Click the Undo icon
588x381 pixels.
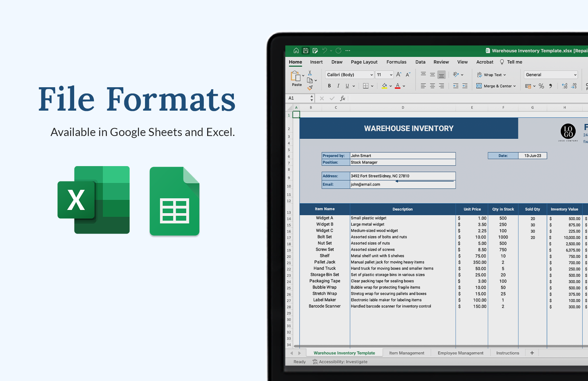point(324,50)
